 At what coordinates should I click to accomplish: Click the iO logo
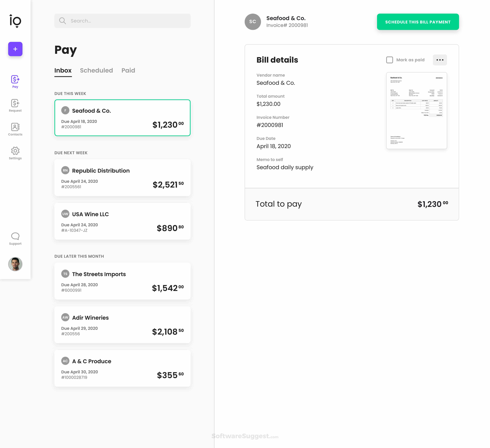click(15, 21)
